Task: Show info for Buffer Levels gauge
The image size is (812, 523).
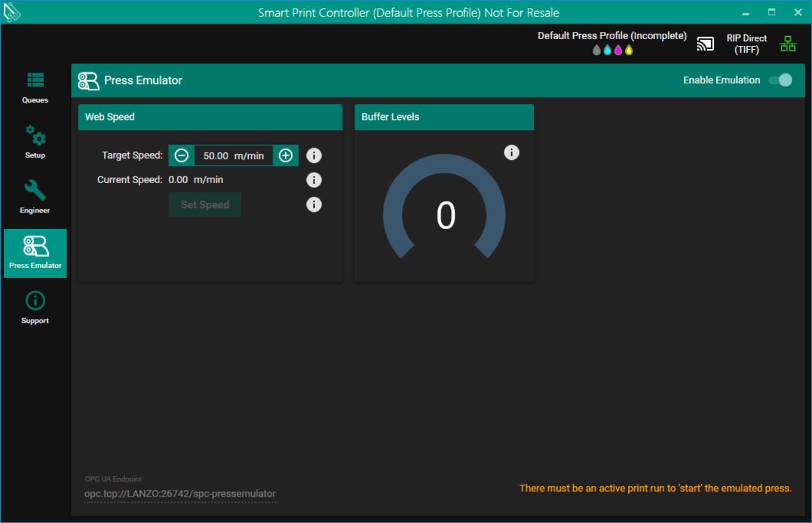Action: [x=511, y=152]
